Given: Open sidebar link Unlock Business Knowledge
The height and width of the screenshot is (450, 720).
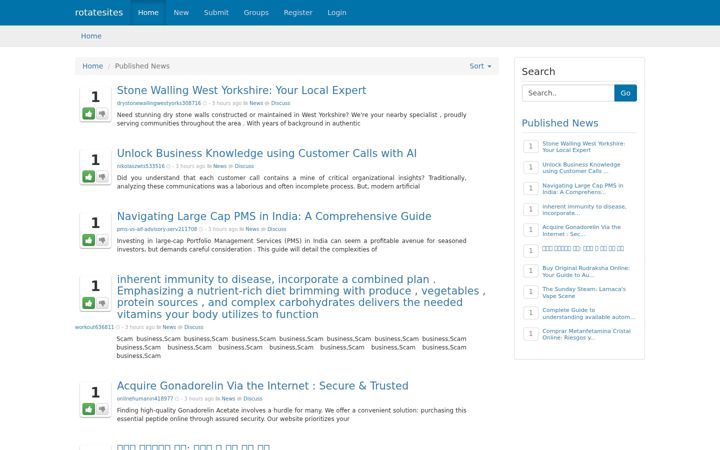Looking at the screenshot, I should click(581, 168).
